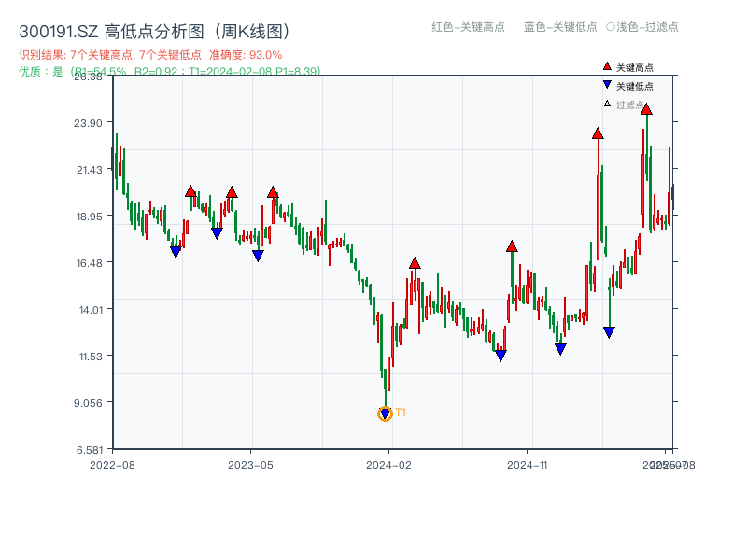This screenshot has width=747, height=560.
Task: Open the legend box in the top-right corner
Action: coord(626,84)
